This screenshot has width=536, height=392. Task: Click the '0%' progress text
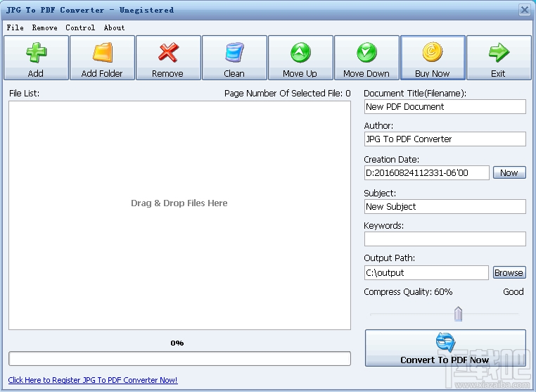tap(177, 343)
